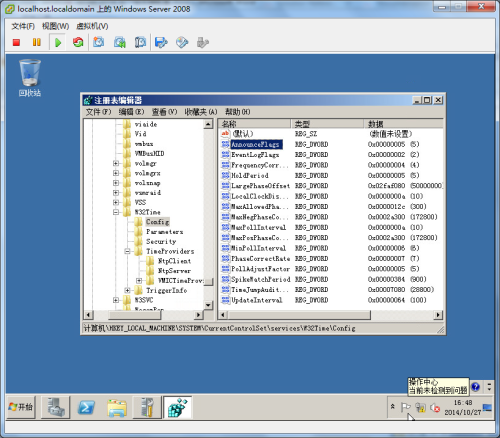
Task: Click the 类型 column header
Action: [327, 124]
